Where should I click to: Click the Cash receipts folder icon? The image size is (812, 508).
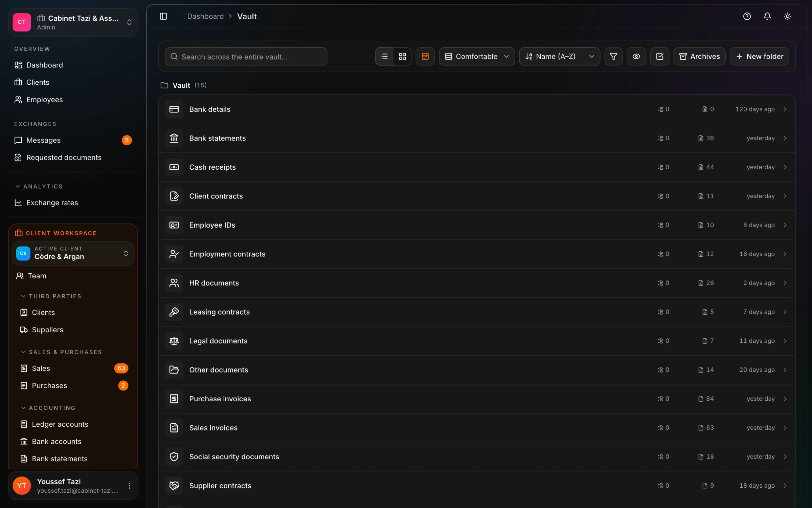(174, 167)
